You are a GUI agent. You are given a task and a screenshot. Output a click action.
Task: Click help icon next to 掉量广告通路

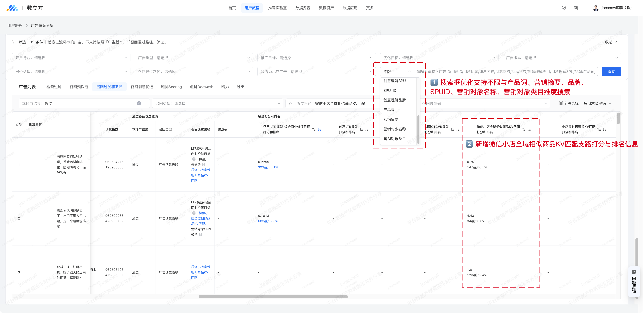click(203, 165)
